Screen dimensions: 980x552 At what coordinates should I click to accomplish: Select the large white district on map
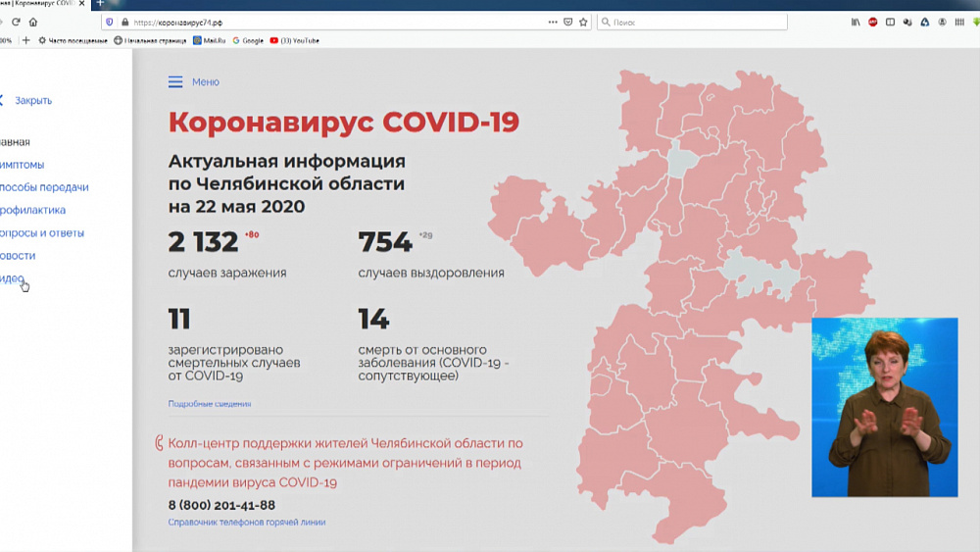[x=759, y=274]
